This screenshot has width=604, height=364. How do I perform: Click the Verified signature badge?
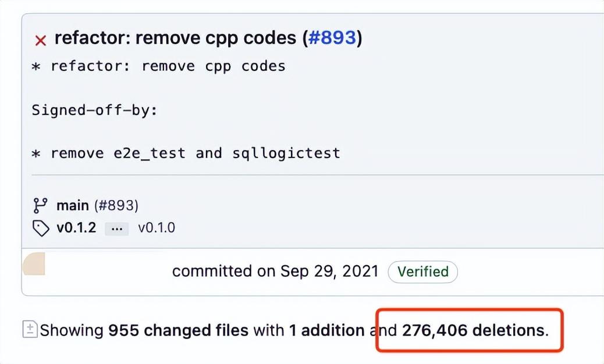coord(423,272)
